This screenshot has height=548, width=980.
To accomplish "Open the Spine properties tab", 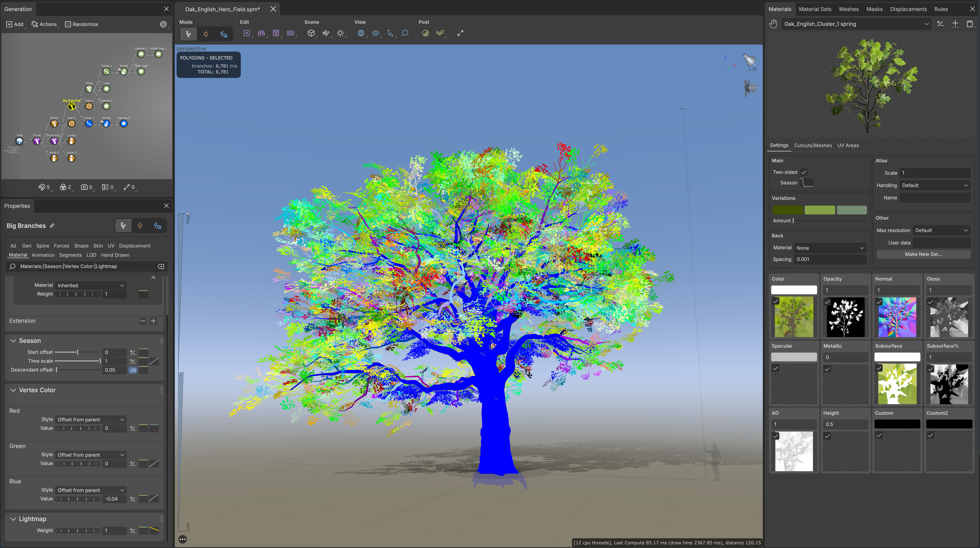I will click(43, 246).
